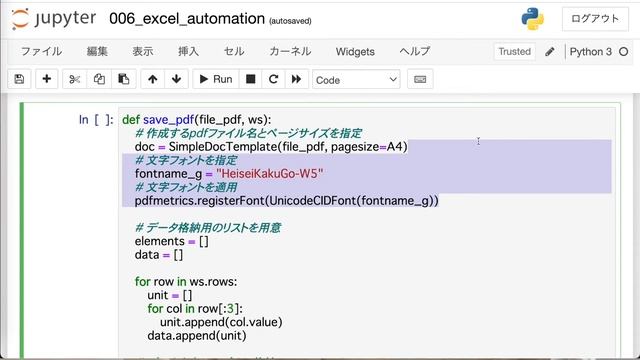Click the Python logo icon
640x360 pixels.
point(533,19)
